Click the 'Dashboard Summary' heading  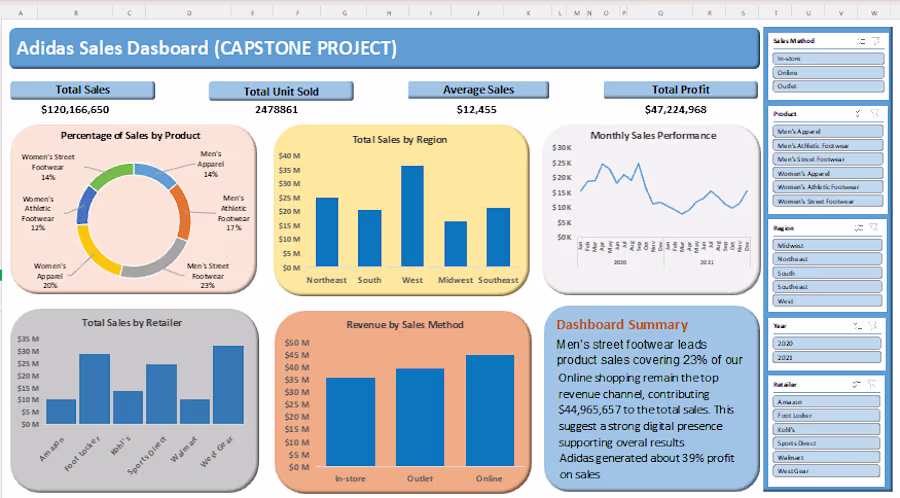[622, 325]
